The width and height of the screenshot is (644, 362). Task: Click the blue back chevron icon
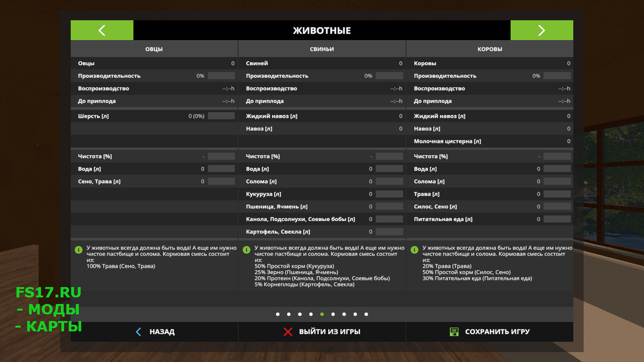138,332
